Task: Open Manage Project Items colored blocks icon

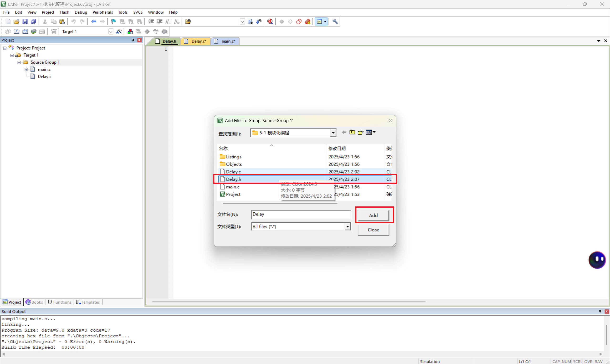Action: pos(130,31)
